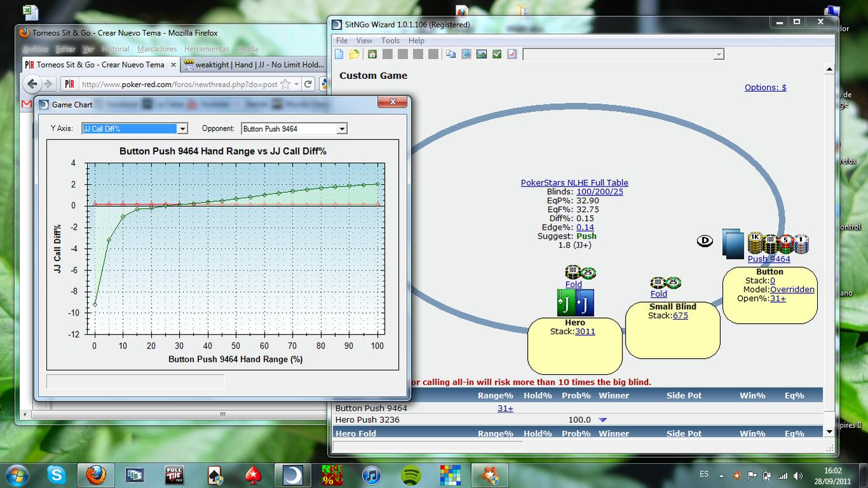Click the Full Tilt Poker taskbar icon
Screen dimensions: 868x488
pyautogui.click(x=174, y=475)
